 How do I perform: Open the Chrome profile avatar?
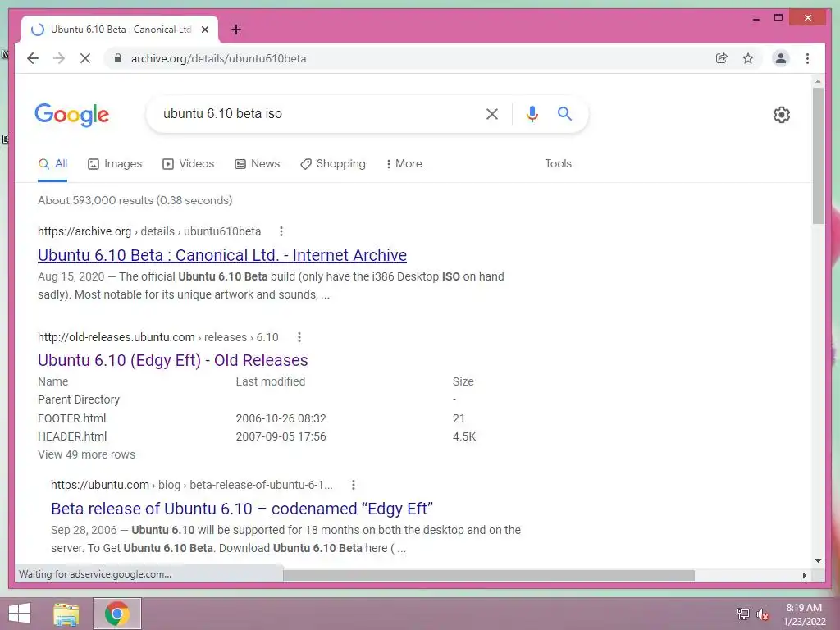781,58
